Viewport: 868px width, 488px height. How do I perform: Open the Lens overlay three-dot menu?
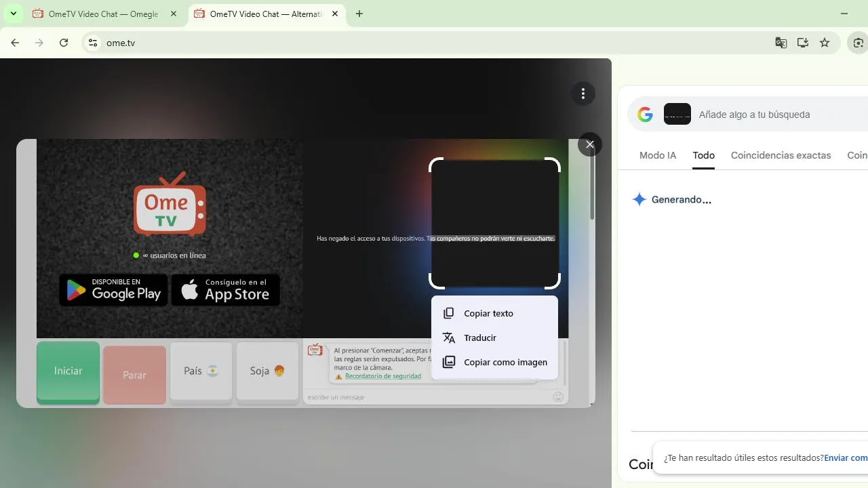click(583, 94)
